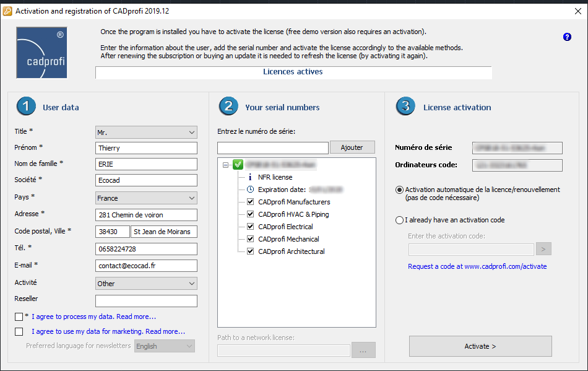Select the Expiration date tree row
Image resolution: width=588 pixels, height=371 pixels.
pos(300,190)
